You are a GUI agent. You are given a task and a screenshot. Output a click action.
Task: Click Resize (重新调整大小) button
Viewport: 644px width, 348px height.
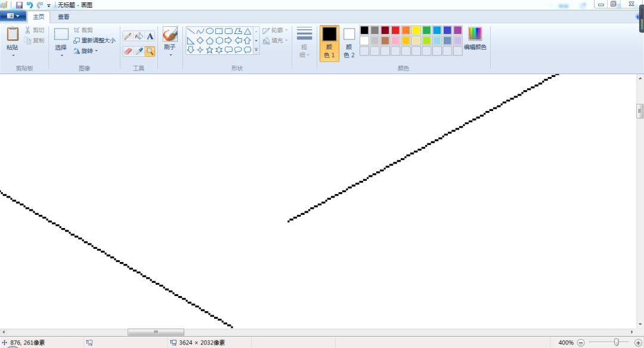click(x=94, y=41)
